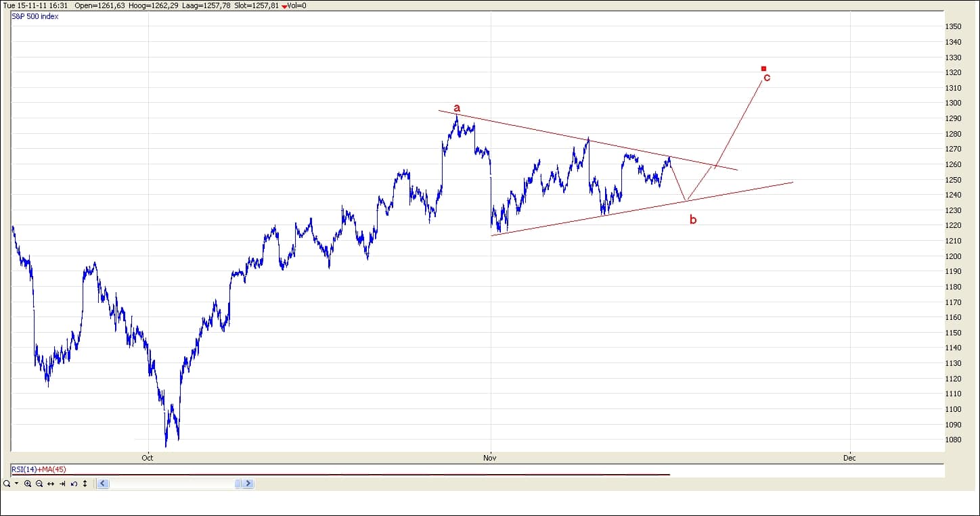Click the red square marker above wave c
The width and height of the screenshot is (980, 516).
763,68
